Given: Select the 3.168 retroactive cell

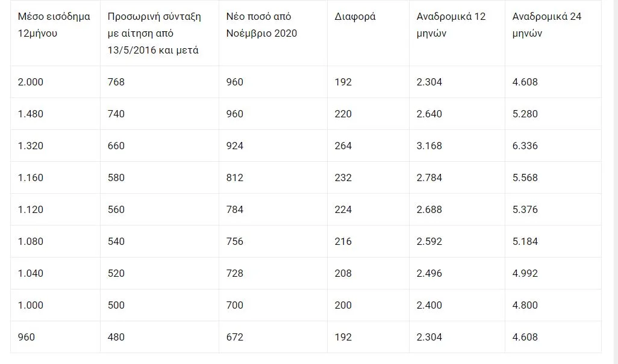Looking at the screenshot, I should click(x=429, y=146).
